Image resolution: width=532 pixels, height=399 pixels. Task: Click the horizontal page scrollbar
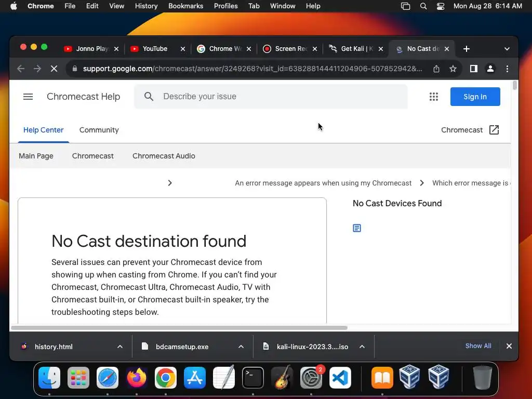179,328
